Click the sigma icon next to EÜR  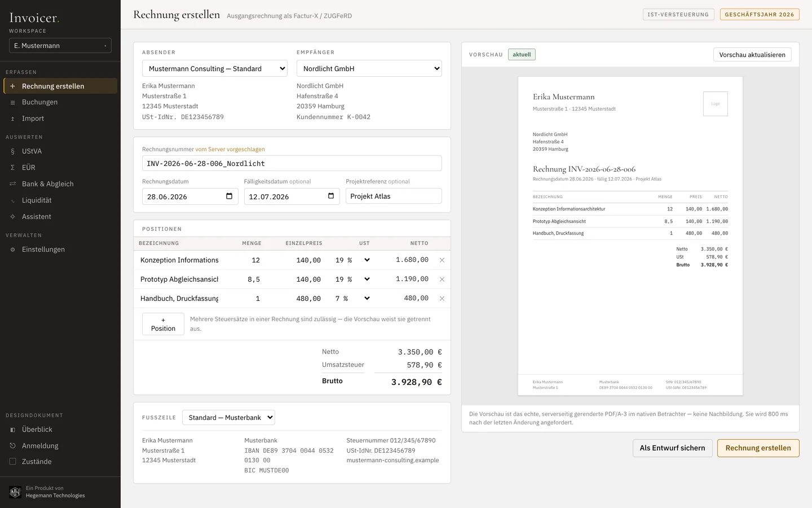tap(12, 168)
